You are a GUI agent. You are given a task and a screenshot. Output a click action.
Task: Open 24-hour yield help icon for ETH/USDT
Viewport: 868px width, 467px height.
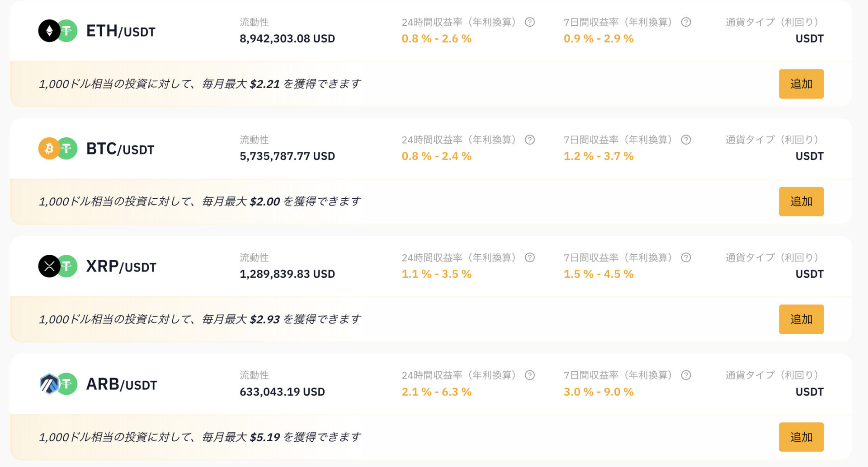pyautogui.click(x=530, y=22)
